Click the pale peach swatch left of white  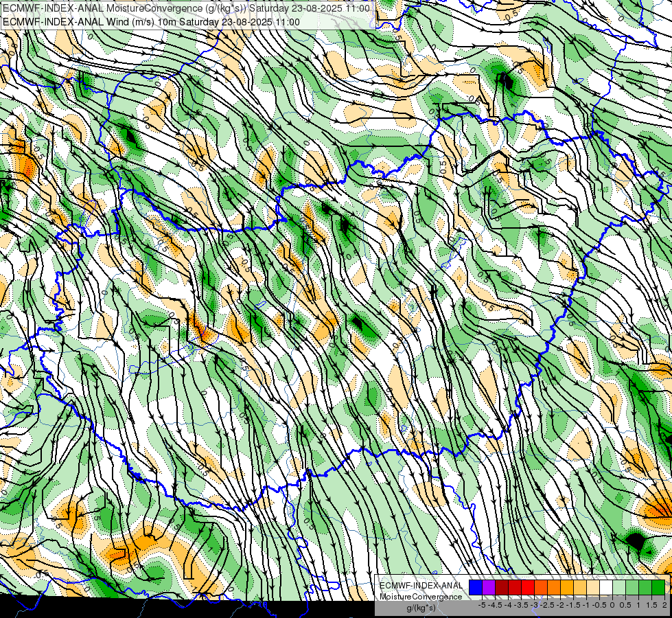tap(593, 588)
